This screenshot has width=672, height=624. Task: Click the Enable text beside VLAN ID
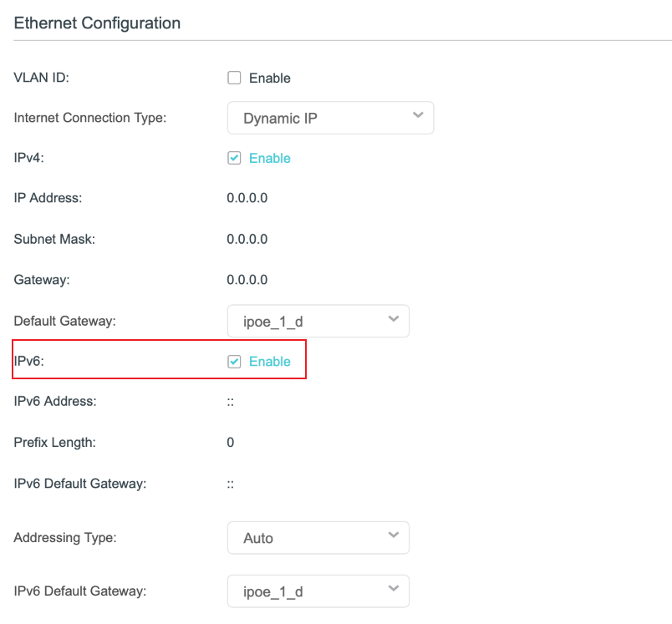click(270, 78)
